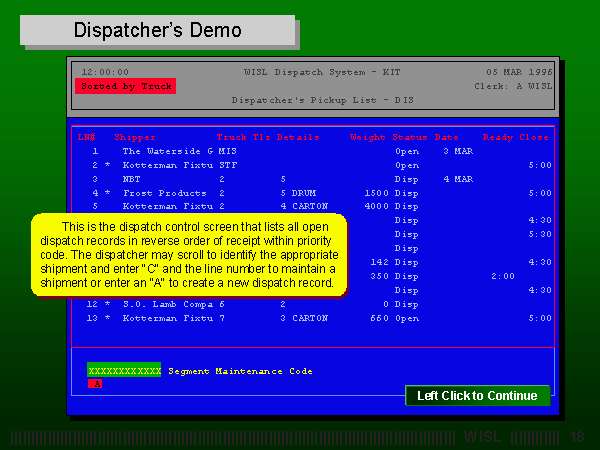Screen dimensions: 600x450
Task: Click the 05 MAR 1996 date
Action: pos(519,72)
